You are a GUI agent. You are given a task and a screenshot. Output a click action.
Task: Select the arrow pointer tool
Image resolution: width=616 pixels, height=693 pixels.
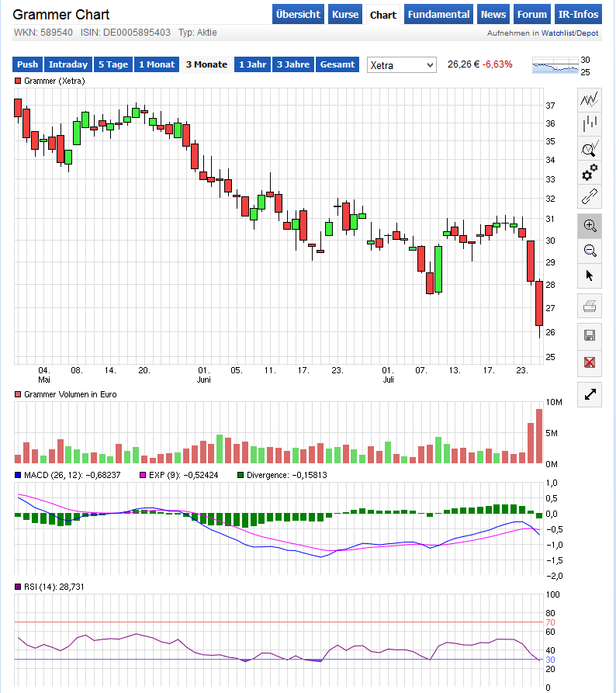590,275
